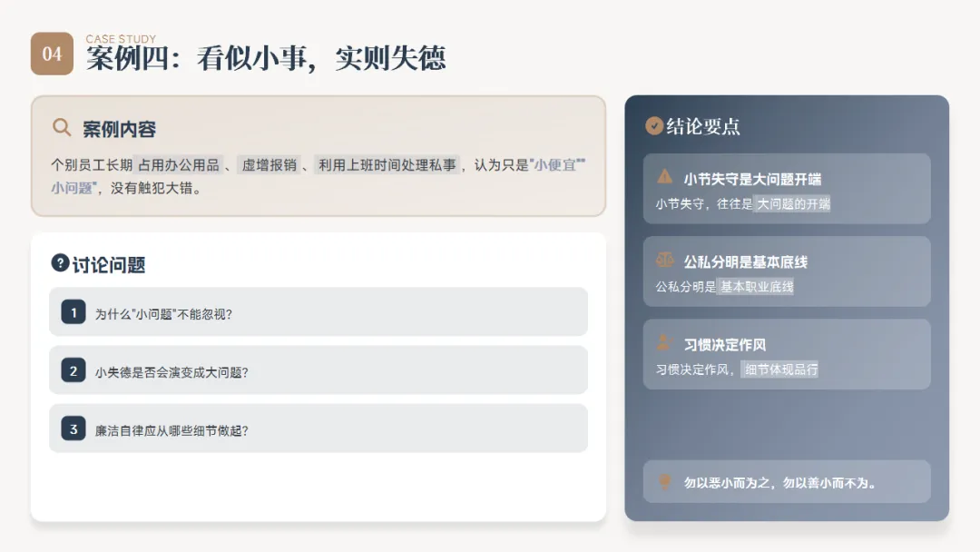This screenshot has height=552, width=980.
Task: Select question number 1 badge
Action: 73,312
